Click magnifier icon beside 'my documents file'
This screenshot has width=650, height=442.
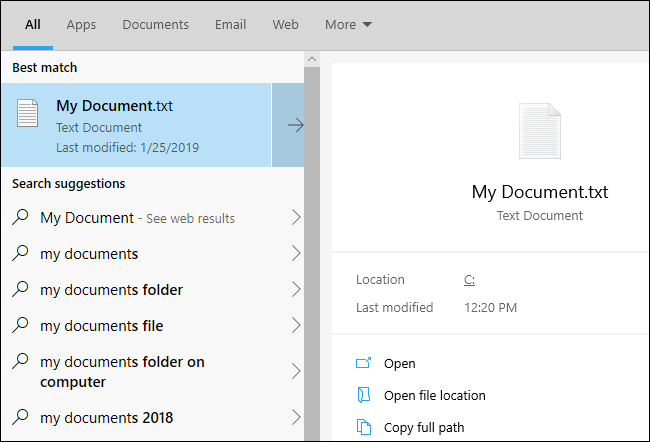[20, 325]
